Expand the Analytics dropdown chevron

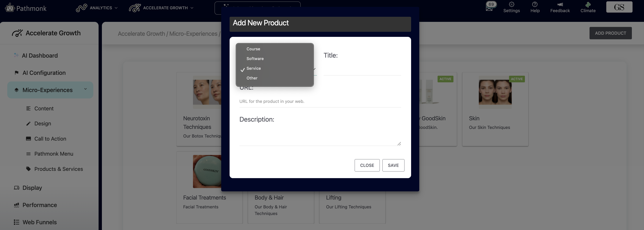116,8
